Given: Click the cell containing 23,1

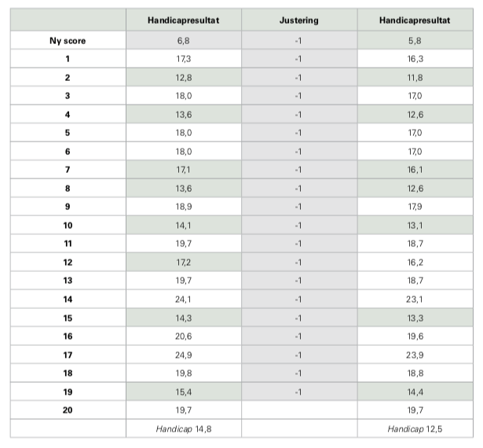Looking at the screenshot, I should pos(415,299).
